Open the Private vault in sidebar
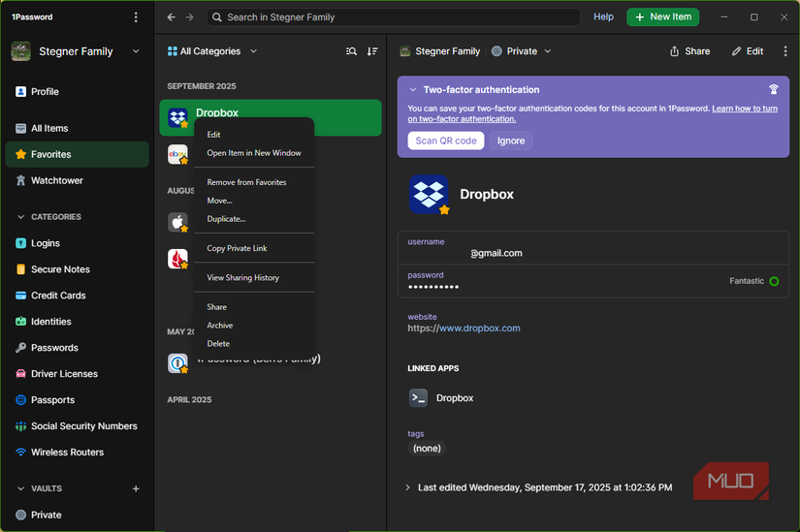This screenshot has height=532, width=800. 77,515
